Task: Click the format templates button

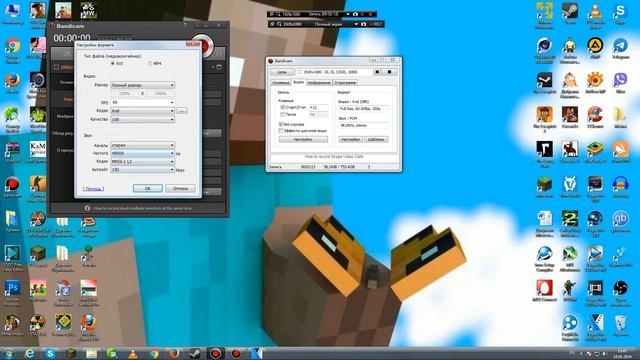Action: click(376, 140)
